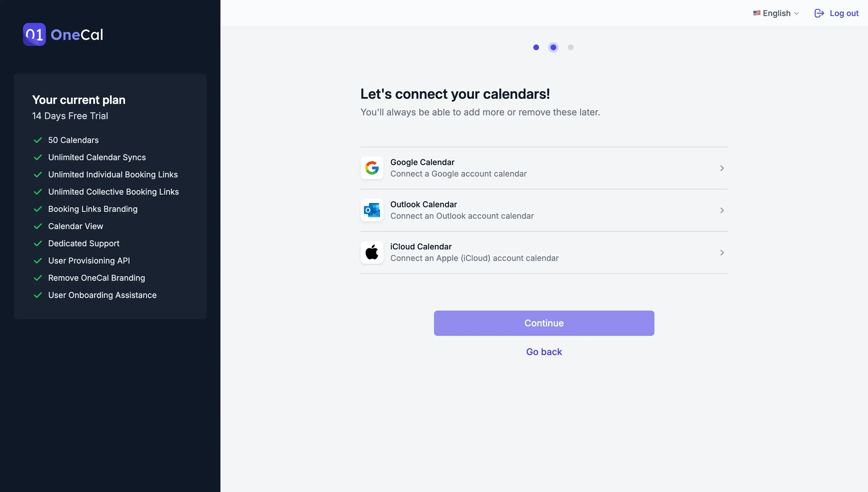Click the second onboarding step dot
Viewport: 868px width, 492px height.
click(553, 47)
